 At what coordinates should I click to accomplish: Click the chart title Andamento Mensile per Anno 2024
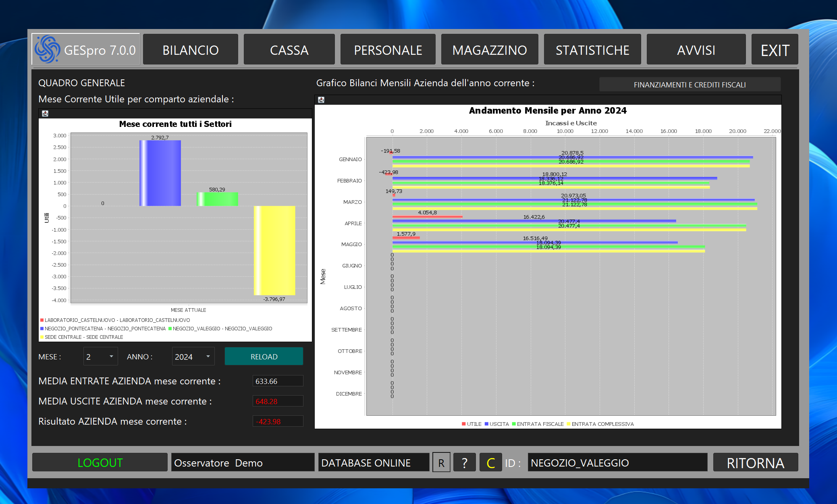(x=548, y=110)
